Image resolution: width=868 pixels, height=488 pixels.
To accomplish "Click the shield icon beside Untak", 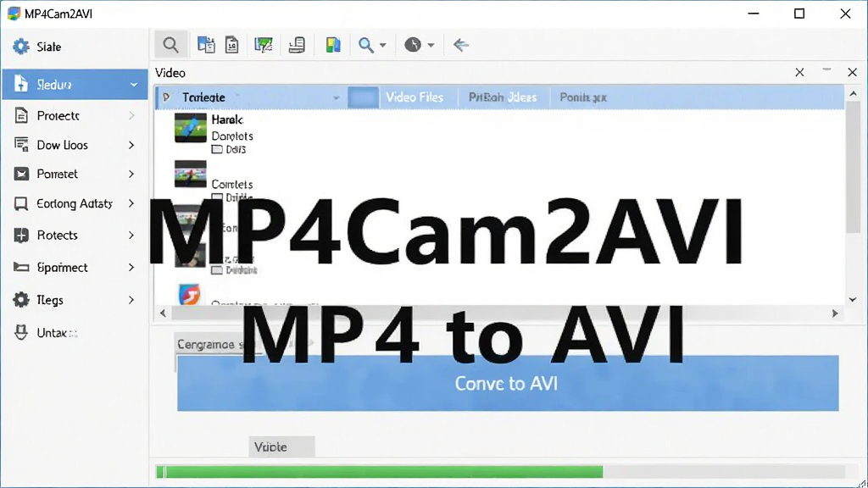I will (x=21, y=332).
